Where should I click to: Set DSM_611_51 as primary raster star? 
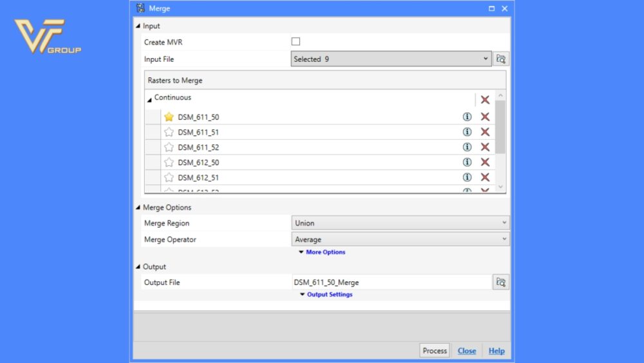(x=169, y=132)
